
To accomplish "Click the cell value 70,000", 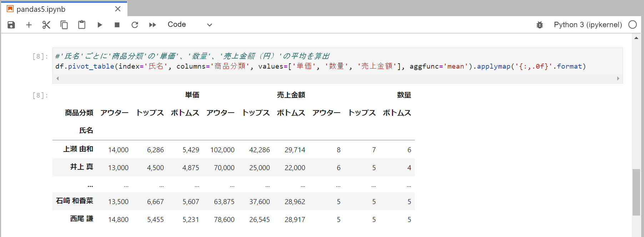I will (x=224, y=168).
